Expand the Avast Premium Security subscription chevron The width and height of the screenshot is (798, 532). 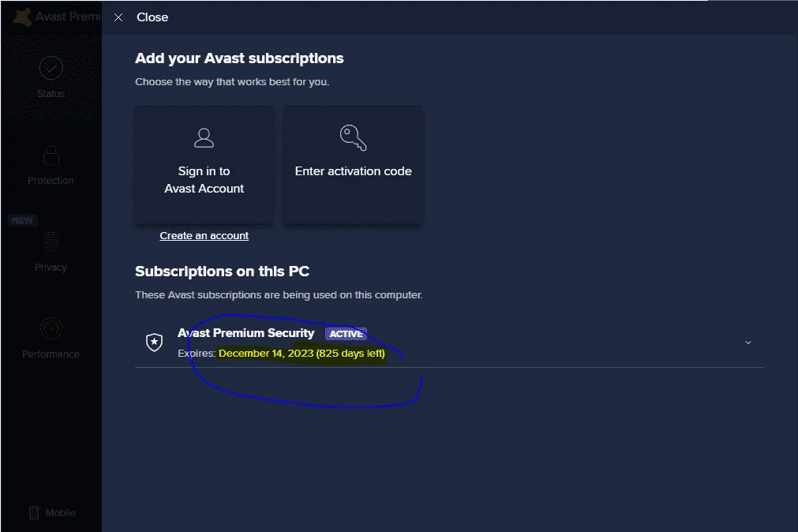(748, 343)
